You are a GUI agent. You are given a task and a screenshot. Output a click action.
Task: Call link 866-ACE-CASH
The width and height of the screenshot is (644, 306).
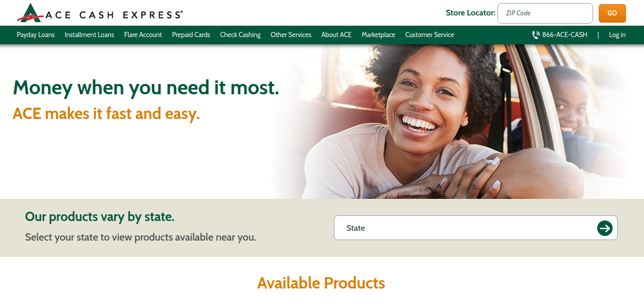pyautogui.click(x=565, y=35)
